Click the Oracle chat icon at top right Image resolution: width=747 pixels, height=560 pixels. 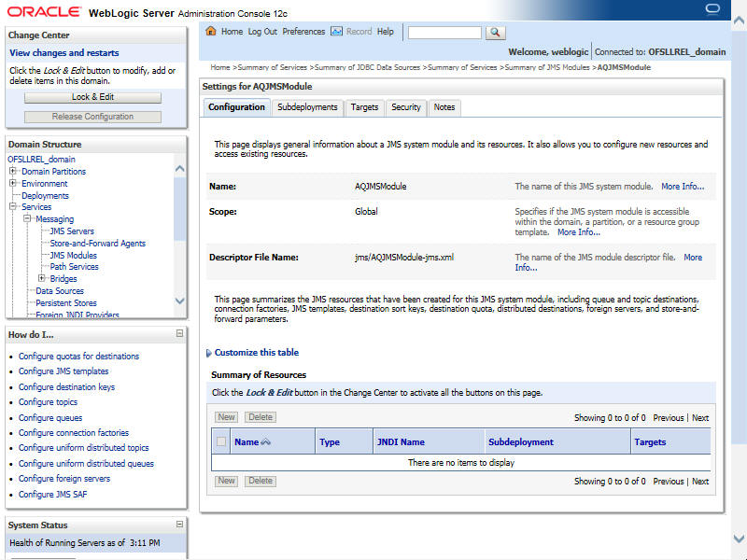(x=712, y=9)
